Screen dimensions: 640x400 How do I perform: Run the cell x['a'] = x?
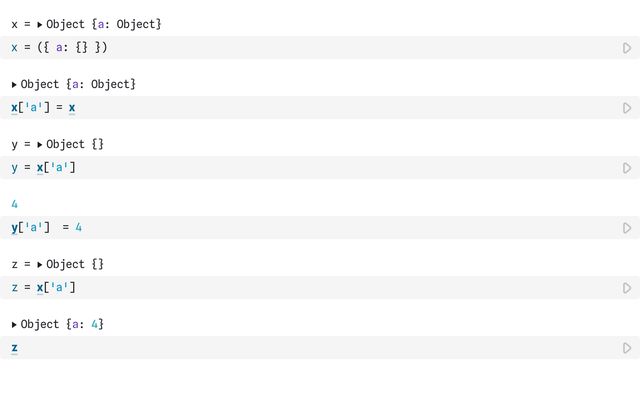[x=627, y=108]
